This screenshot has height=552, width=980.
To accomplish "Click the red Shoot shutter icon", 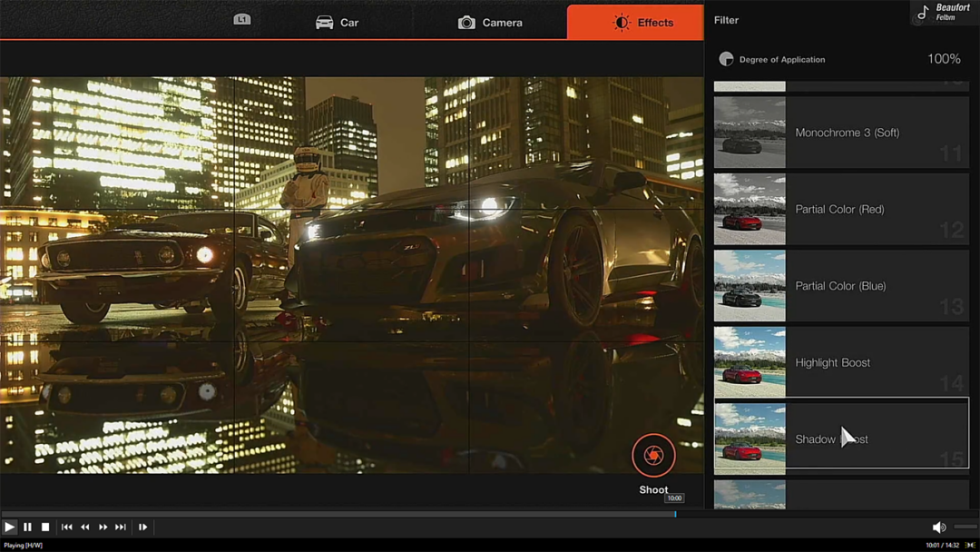I will (653, 456).
